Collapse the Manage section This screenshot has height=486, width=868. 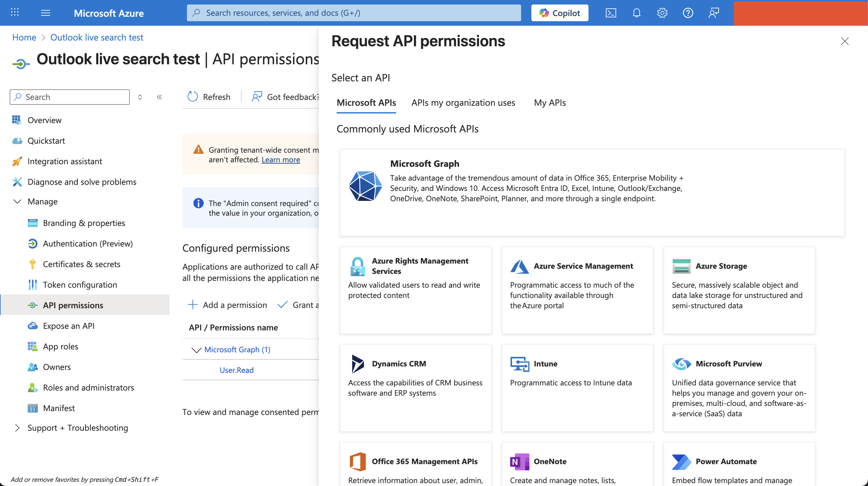pyautogui.click(x=17, y=201)
